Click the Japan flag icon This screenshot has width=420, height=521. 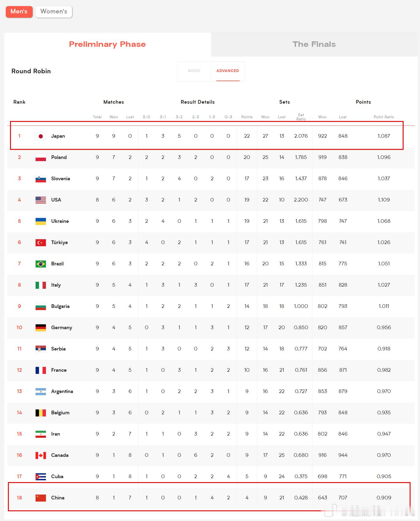41,136
